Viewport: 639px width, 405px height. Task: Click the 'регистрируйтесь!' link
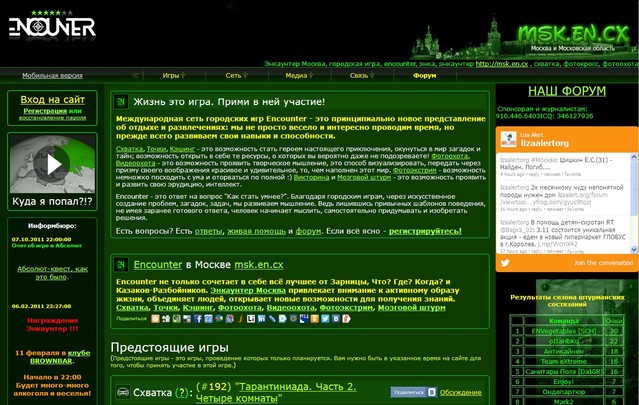click(425, 231)
